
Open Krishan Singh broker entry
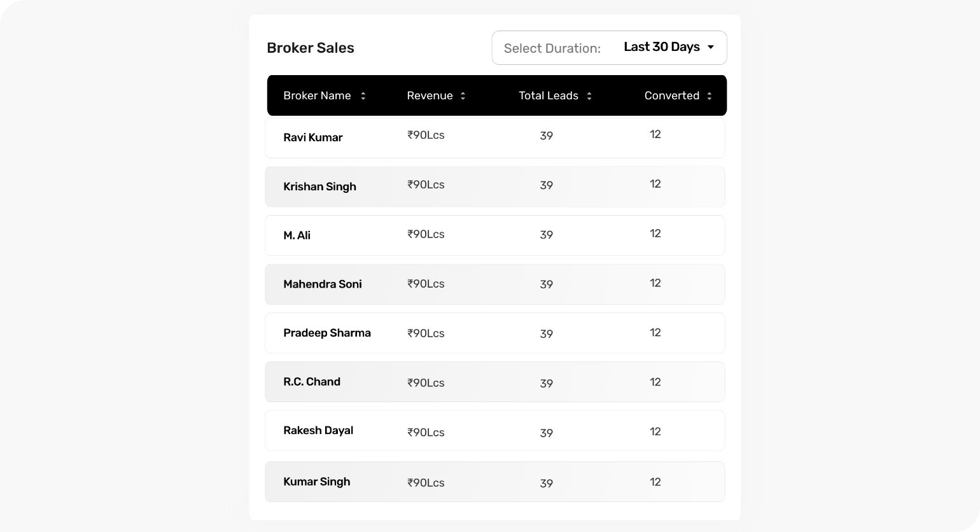tap(495, 186)
